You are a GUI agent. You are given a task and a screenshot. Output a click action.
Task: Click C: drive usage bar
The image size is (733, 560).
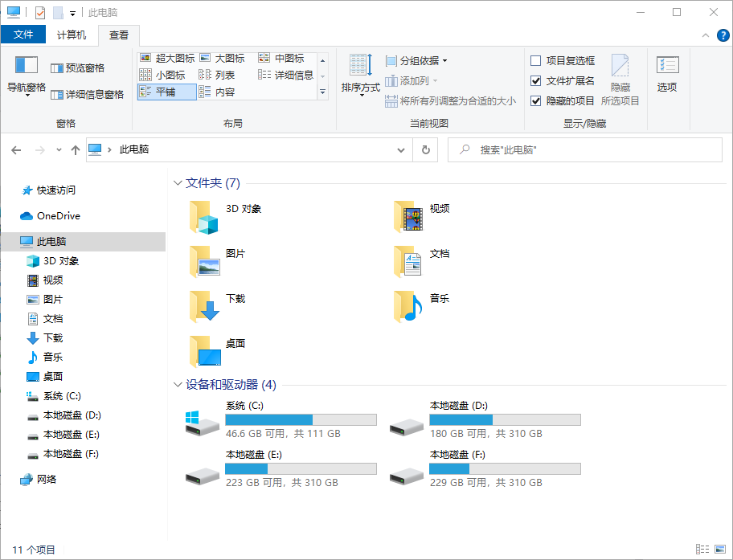pos(301,419)
